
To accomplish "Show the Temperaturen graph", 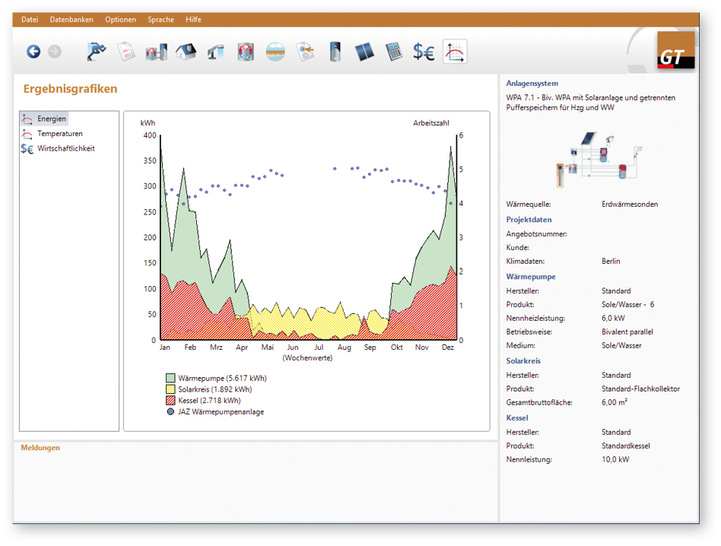I will click(x=59, y=133).
